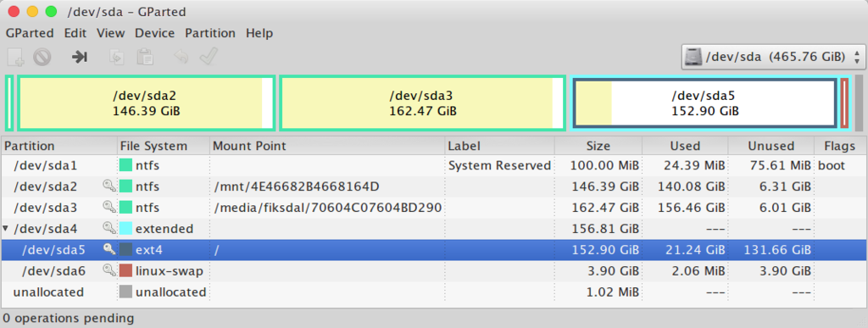The height and width of the screenshot is (328, 868).
Task: Click the New partition toolbar icon
Action: (x=15, y=57)
